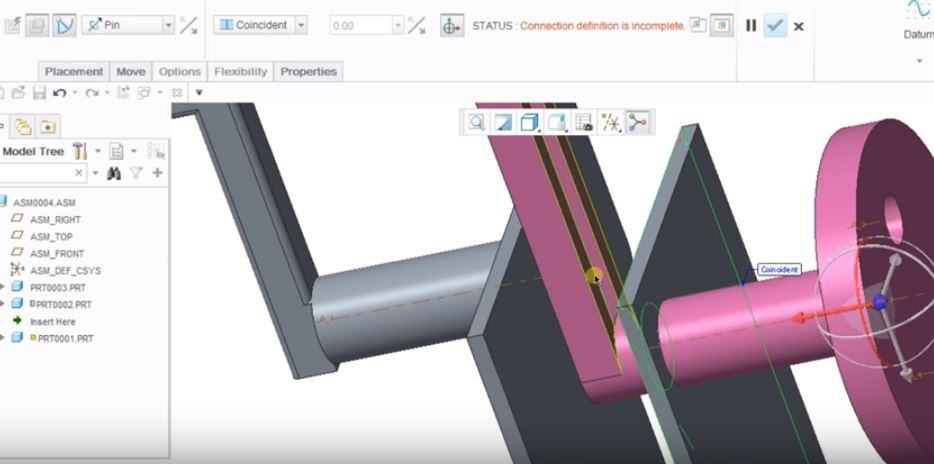The image size is (934, 464).
Task: Click the Refit zoom icon in graphics toolbar
Action: (476, 123)
